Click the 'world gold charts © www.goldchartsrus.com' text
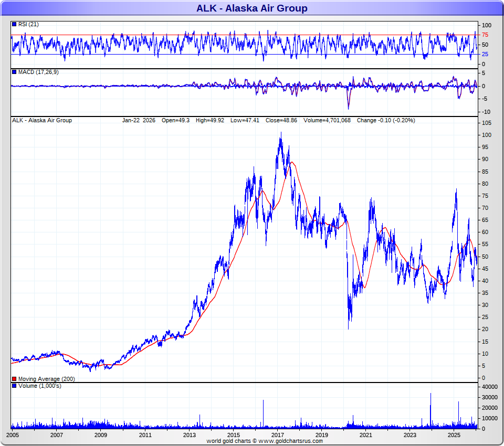 click(x=265, y=441)
